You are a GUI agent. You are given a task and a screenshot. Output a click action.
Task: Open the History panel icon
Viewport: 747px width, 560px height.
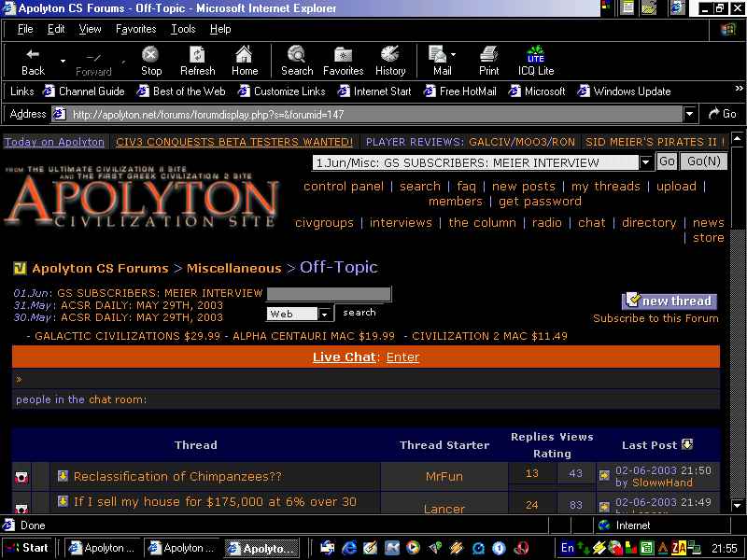pos(389,55)
